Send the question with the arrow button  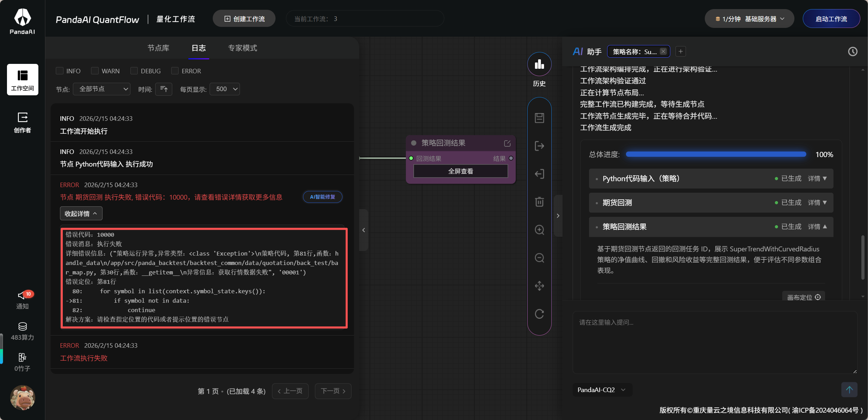click(849, 389)
